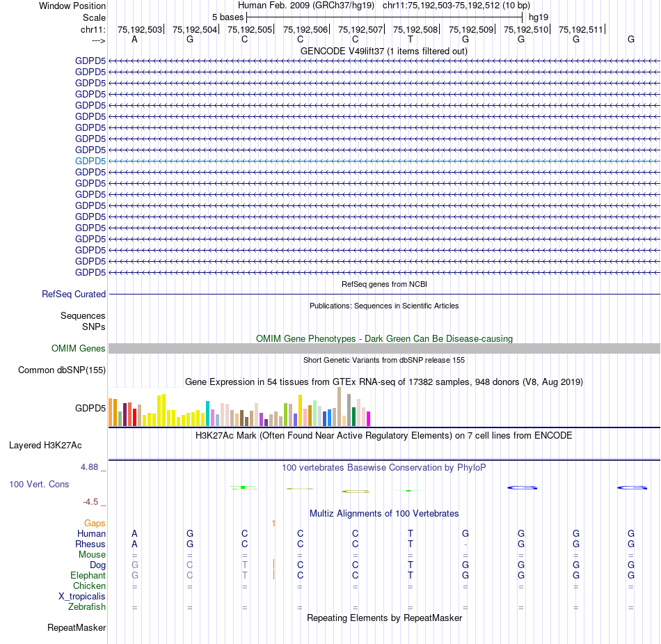
Task: Click the ---> sequence direction label
Action: click(99, 40)
